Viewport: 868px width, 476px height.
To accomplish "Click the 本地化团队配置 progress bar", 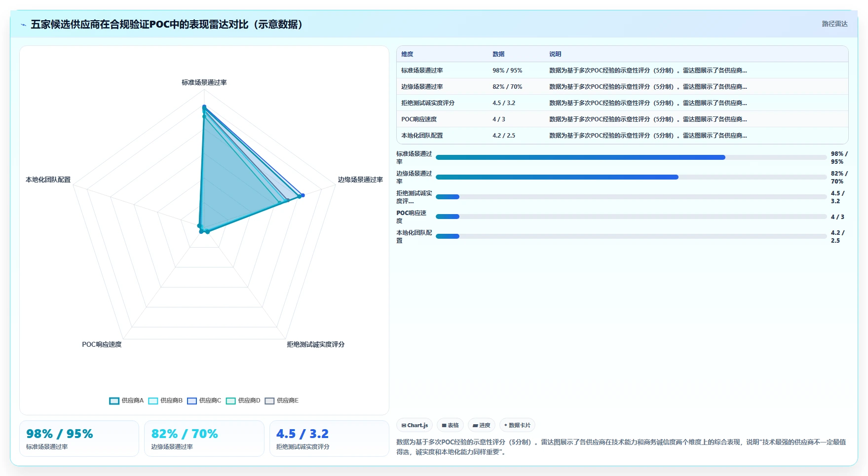I will 631,236.
